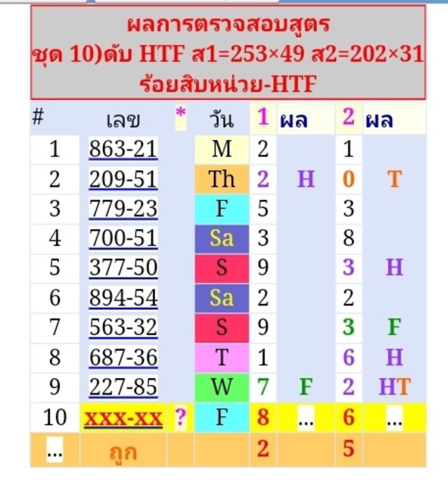The image size is (448, 484).
Task: Click the orange T result in row 2
Action: (394, 179)
